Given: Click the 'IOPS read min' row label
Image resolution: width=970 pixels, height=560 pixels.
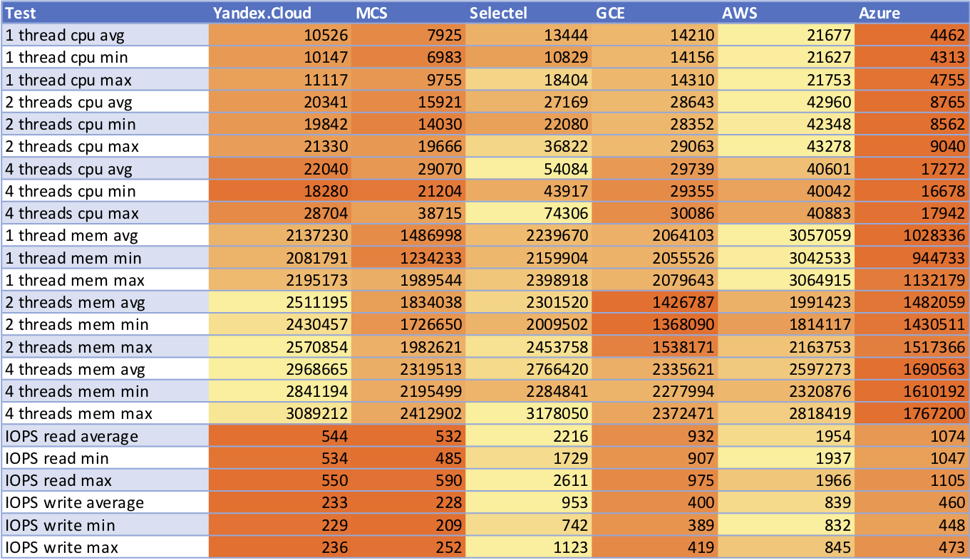Looking at the screenshot, I should (105, 458).
